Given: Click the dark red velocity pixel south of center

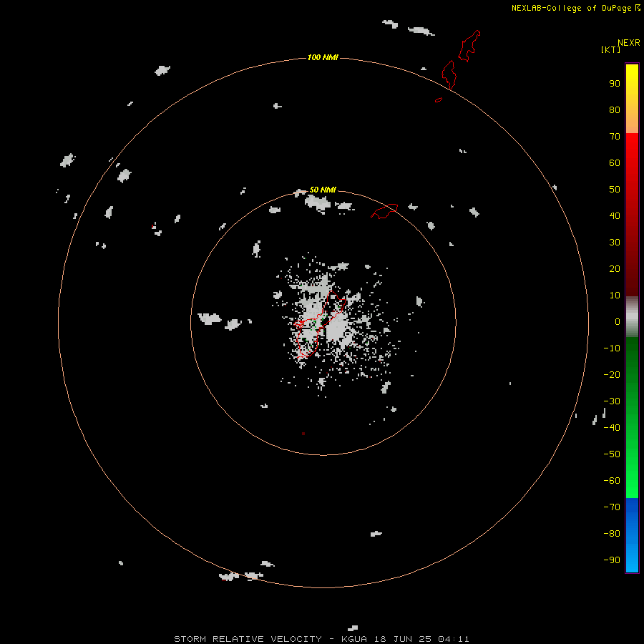Looking at the screenshot, I should 303,434.
